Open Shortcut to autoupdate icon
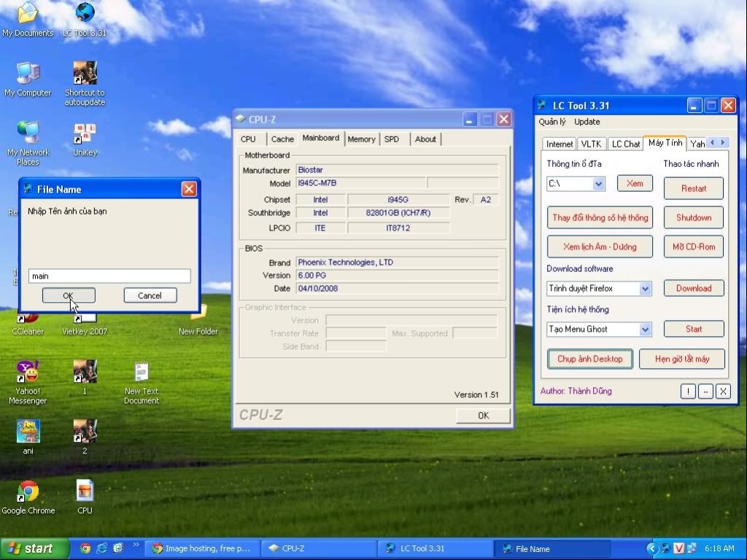 pyautogui.click(x=85, y=83)
